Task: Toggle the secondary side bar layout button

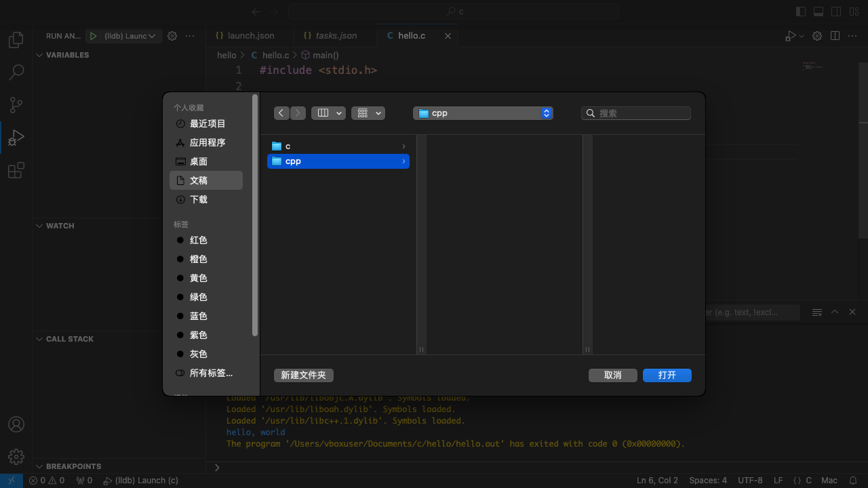Action: point(836,12)
